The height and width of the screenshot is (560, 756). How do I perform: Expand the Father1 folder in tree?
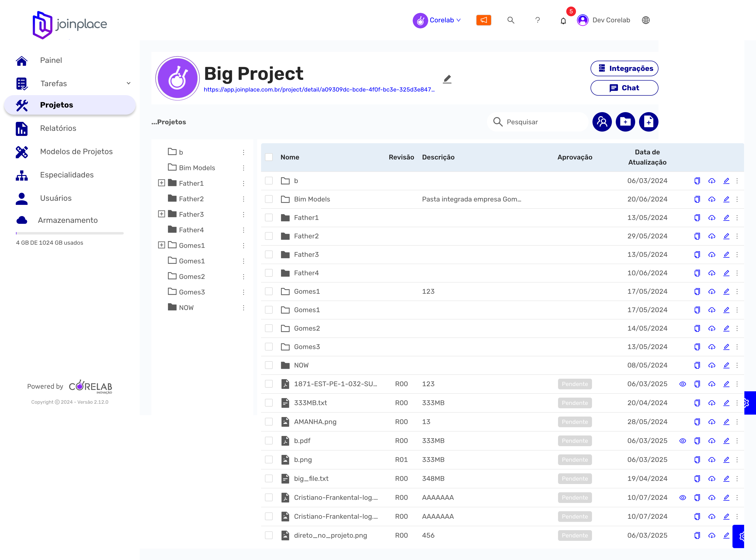pyautogui.click(x=161, y=183)
